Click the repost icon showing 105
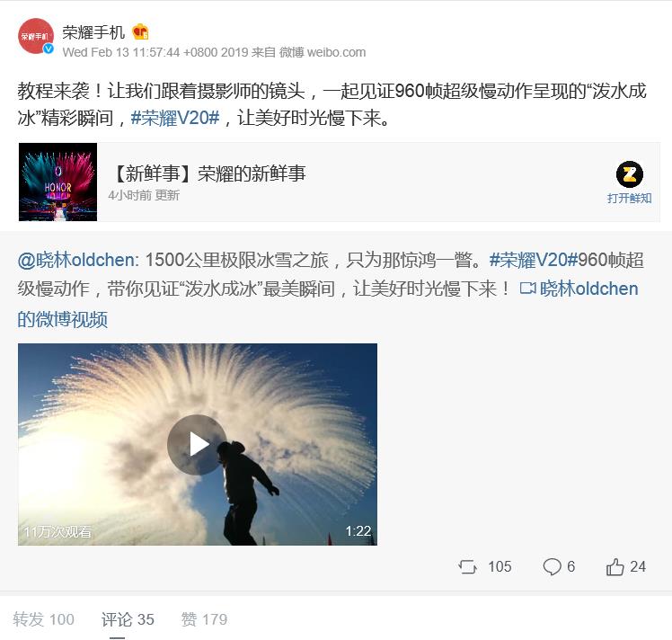 [467, 566]
